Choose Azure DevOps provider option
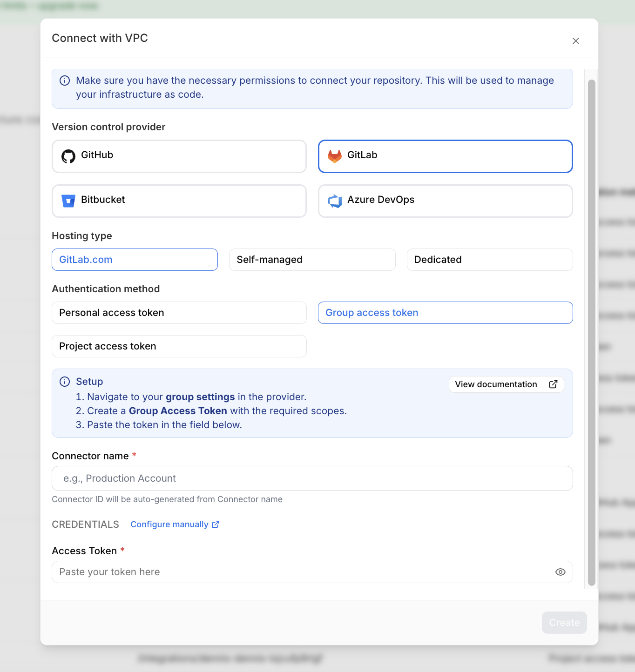Viewport: 635px width, 672px height. (446, 201)
